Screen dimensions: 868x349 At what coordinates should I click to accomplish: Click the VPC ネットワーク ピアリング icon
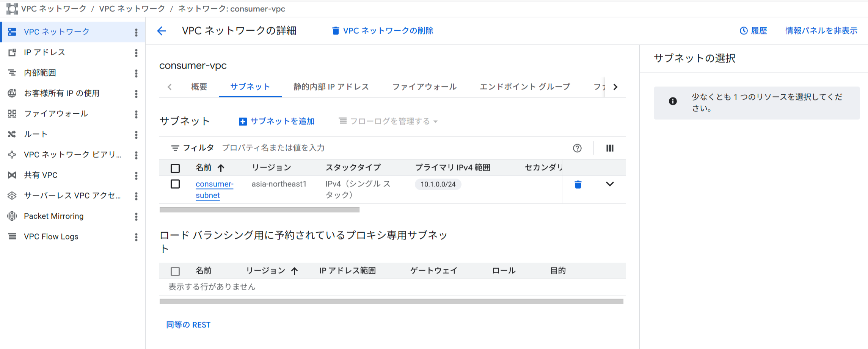coord(12,155)
